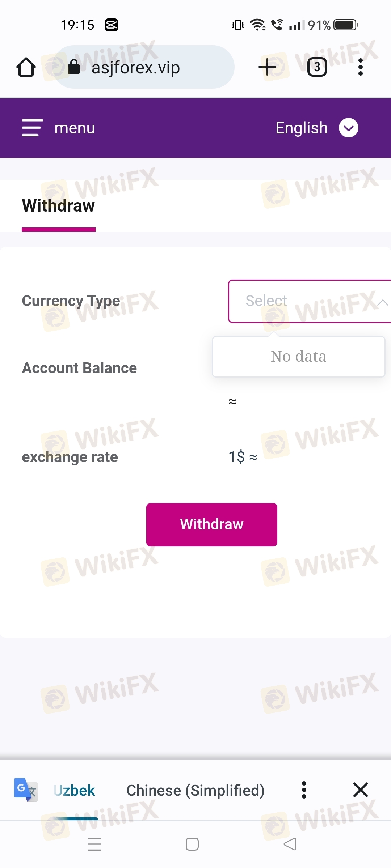Tap the Android back navigation button

[290, 844]
